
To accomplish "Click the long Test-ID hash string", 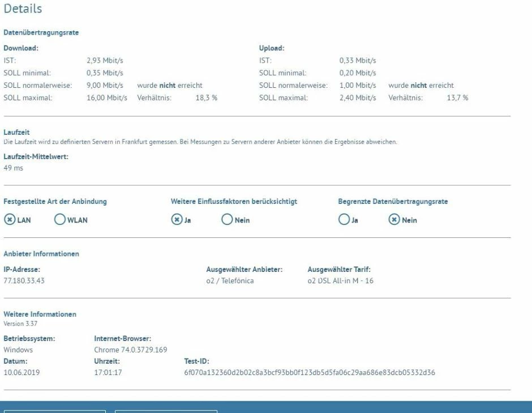I will click(310, 373).
